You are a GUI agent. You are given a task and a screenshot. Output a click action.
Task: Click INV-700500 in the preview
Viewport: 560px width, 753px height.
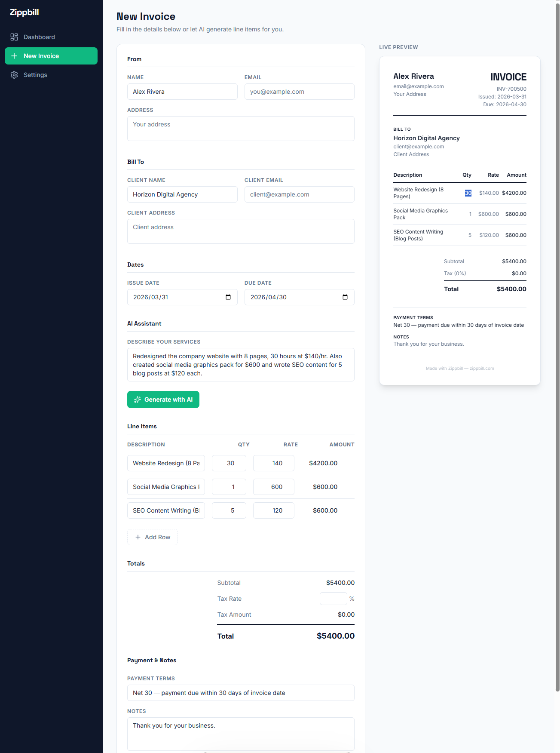click(x=511, y=89)
